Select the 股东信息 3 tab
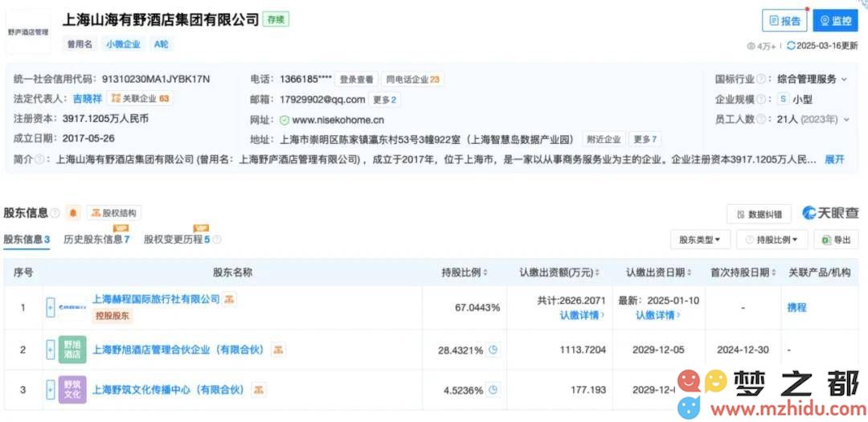The width and height of the screenshot is (868, 422). pos(27,240)
